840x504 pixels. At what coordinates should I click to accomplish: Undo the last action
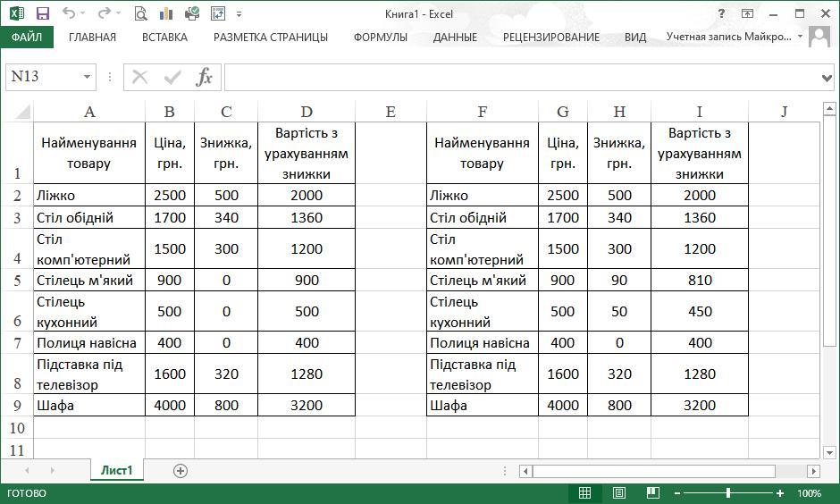coord(68,13)
